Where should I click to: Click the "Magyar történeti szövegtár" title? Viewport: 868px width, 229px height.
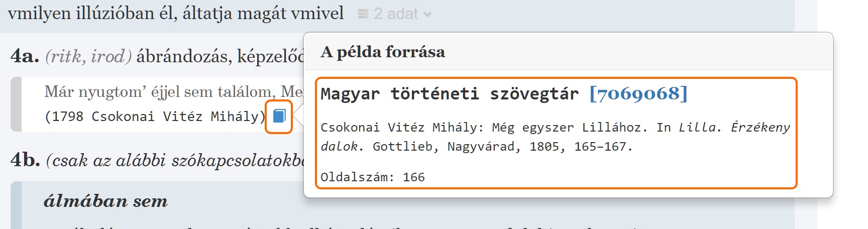pos(450,94)
